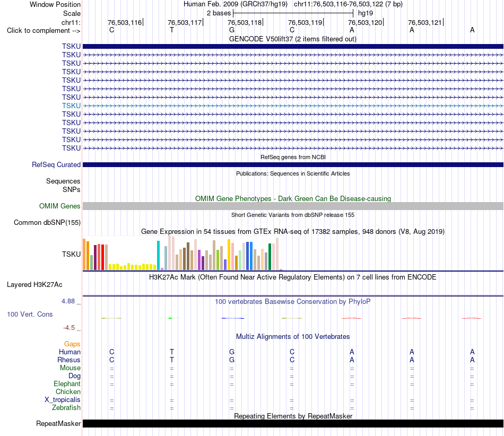The width and height of the screenshot is (504, 436).
Task: Click the SNPs track label
Action: (72, 189)
